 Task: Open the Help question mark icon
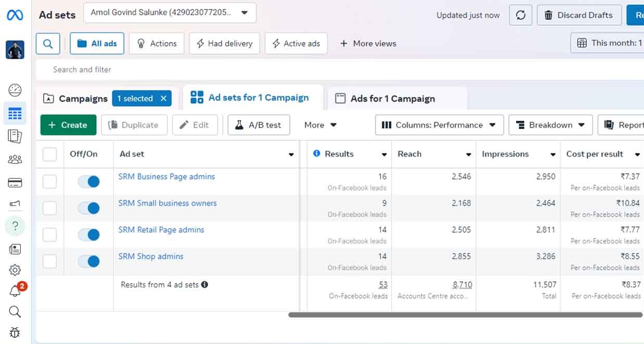15,226
